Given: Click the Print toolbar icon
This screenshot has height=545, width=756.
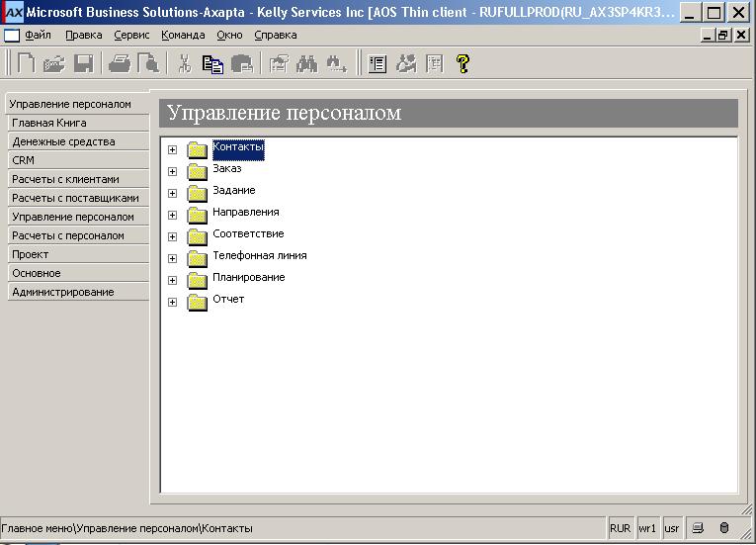Looking at the screenshot, I should click(x=120, y=63).
